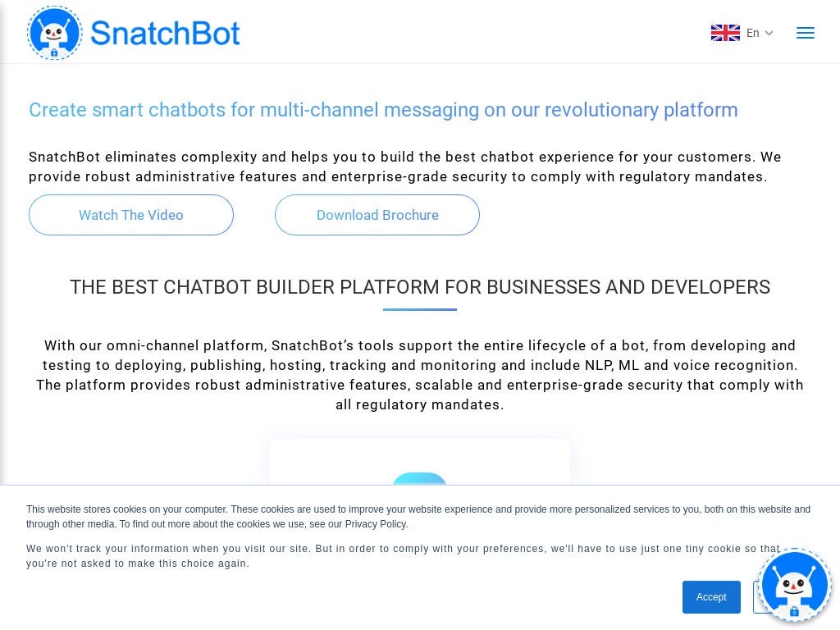
Task: Click the 'Best Chatbot Builder Platform' heading
Action: (420, 287)
